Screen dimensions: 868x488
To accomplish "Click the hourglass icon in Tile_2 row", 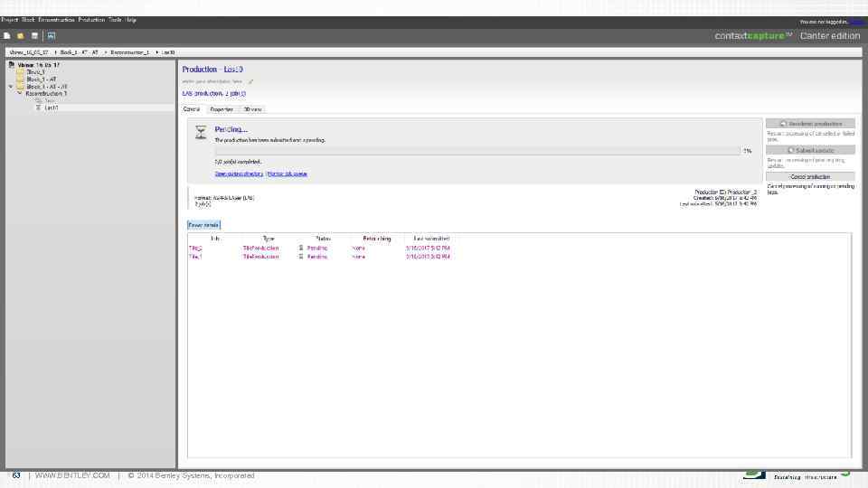I will coord(301,248).
